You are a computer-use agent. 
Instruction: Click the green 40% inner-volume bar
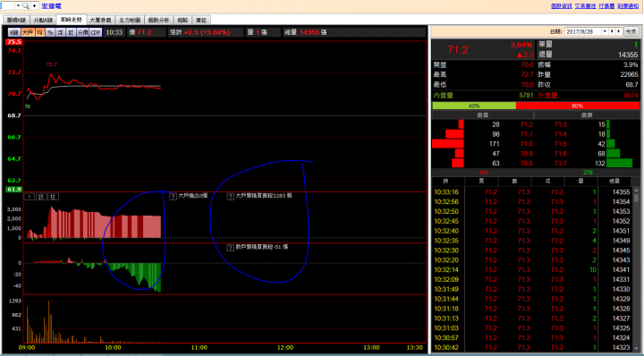coord(474,106)
